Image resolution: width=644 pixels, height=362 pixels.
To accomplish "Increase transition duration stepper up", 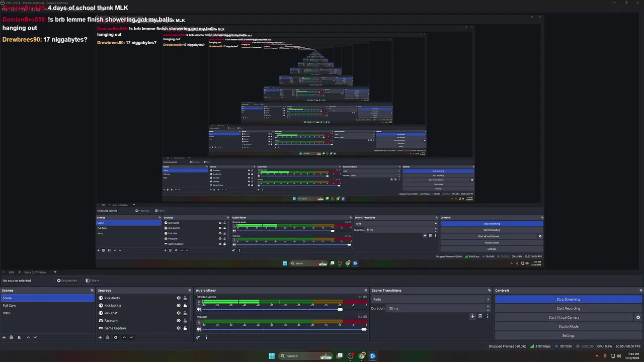I will click(x=488, y=307).
